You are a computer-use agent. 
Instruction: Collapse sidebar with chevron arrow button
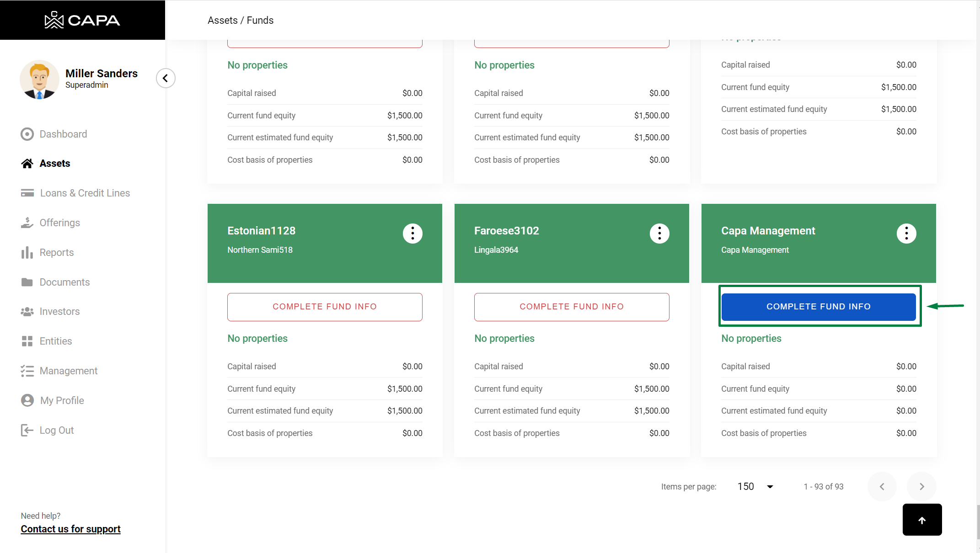(166, 78)
